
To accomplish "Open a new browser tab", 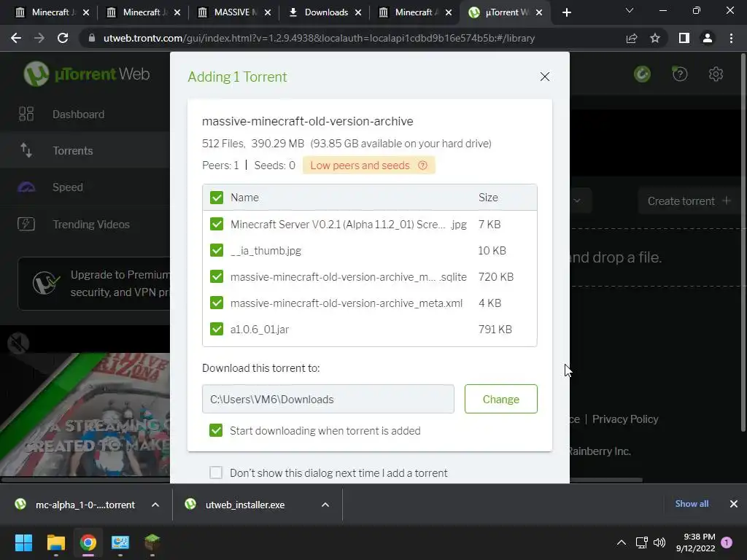I will point(566,12).
